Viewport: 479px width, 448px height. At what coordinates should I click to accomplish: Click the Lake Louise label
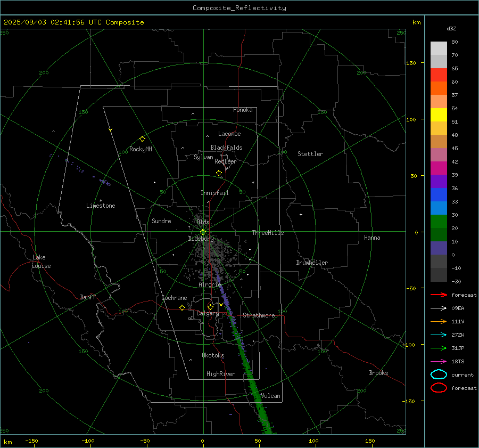pos(41,262)
